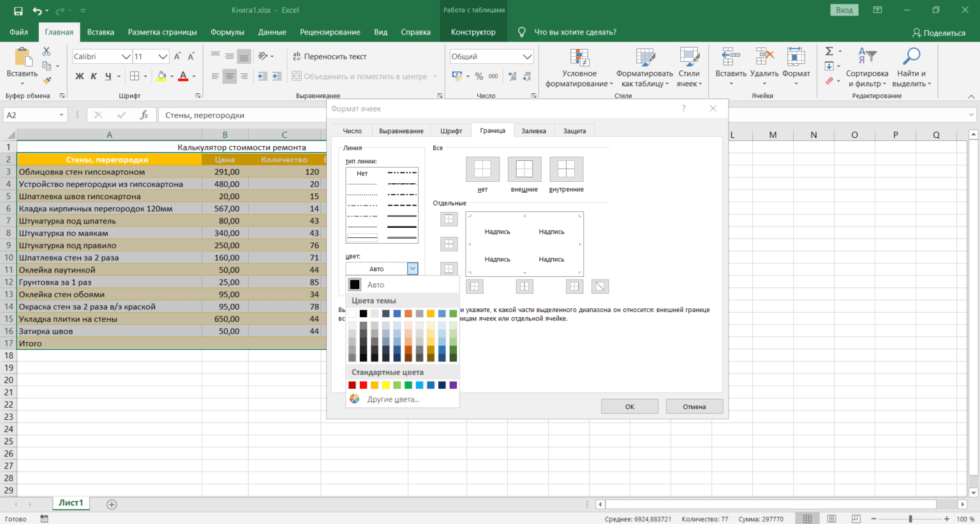Click the Format Painter brush icon

coord(47,81)
